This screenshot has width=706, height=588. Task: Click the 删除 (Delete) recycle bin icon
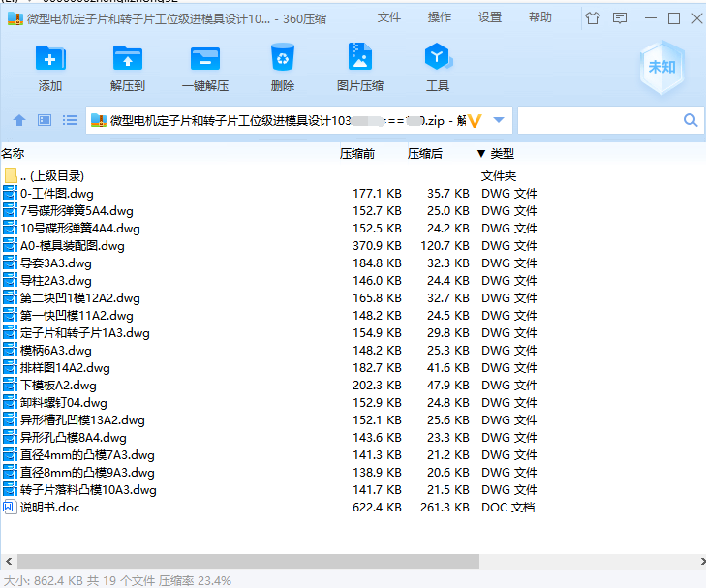tap(283, 57)
